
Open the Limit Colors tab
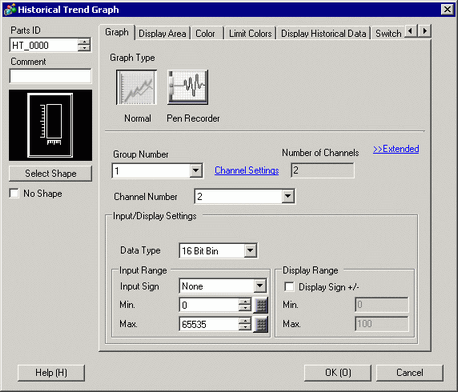tap(250, 33)
